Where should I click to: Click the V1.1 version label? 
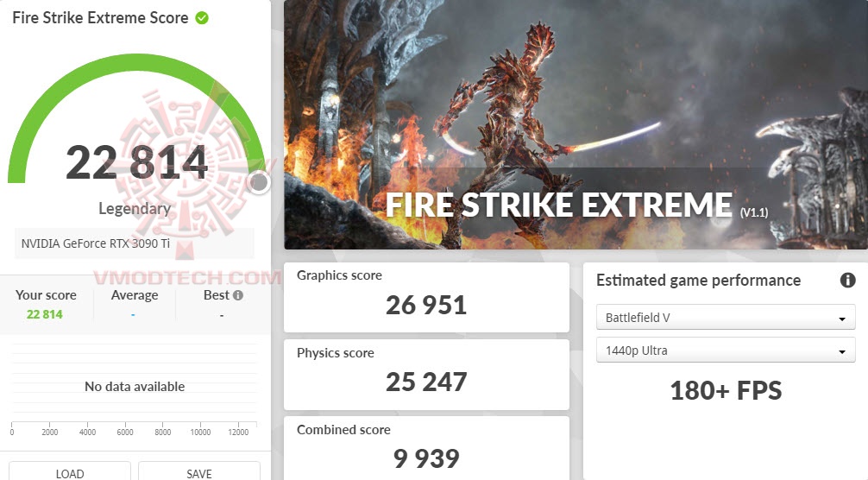(x=754, y=212)
